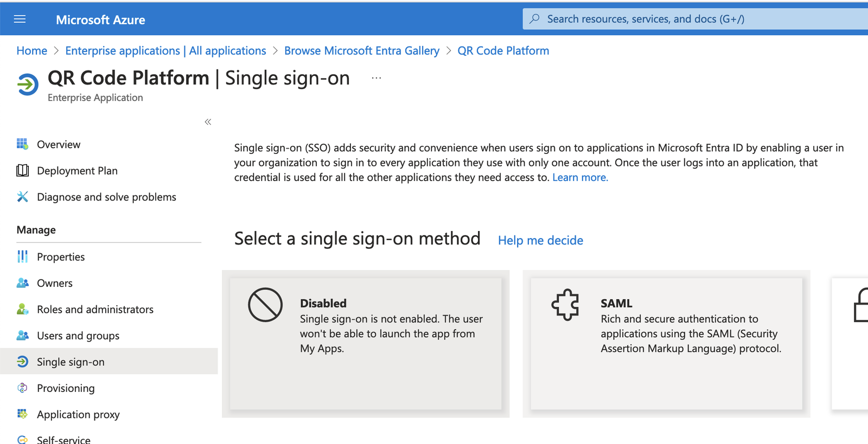
Task: Click the Diagnose and solve problems wrench icon
Action: pos(22,197)
